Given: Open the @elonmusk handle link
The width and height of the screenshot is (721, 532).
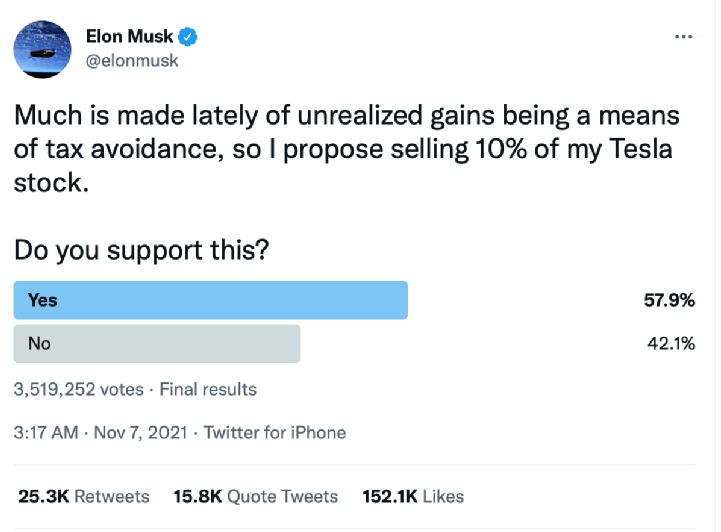Looking at the screenshot, I should tap(132, 61).
